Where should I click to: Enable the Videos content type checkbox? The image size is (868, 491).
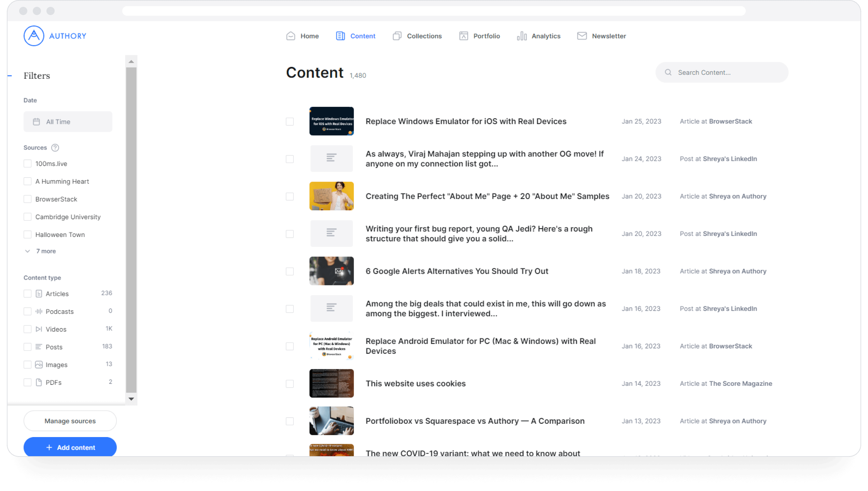pos(27,329)
